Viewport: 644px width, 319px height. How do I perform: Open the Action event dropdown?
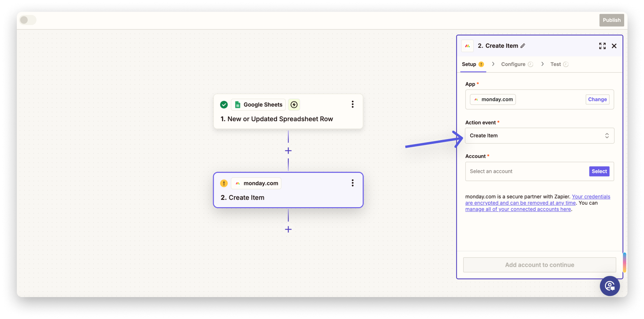(539, 135)
